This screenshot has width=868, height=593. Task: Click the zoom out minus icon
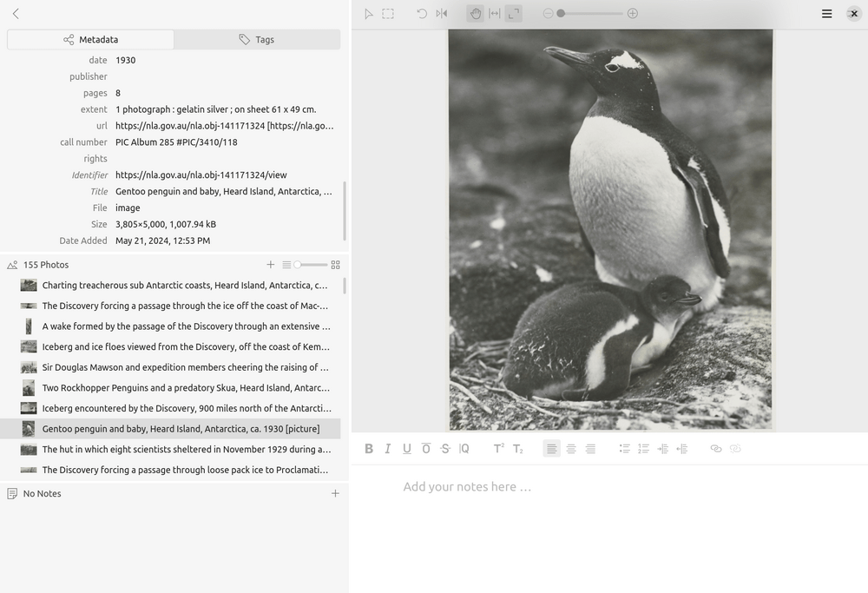point(548,13)
